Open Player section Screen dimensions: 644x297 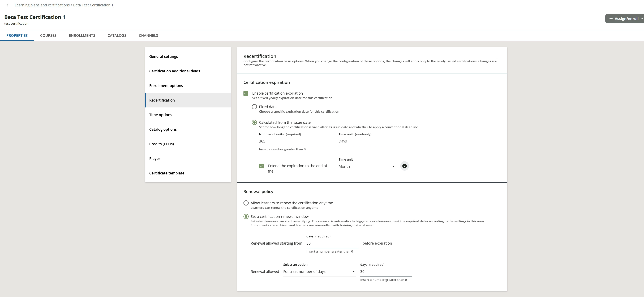[188, 159]
